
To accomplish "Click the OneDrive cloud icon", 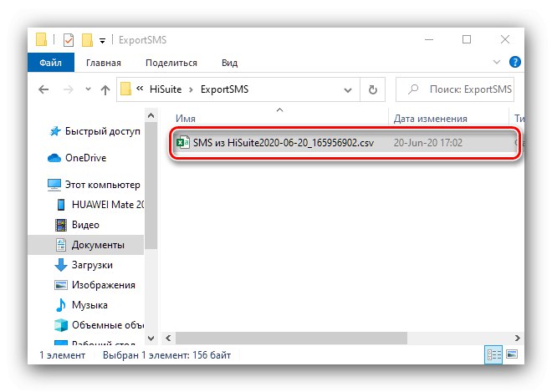I will click(x=54, y=158).
